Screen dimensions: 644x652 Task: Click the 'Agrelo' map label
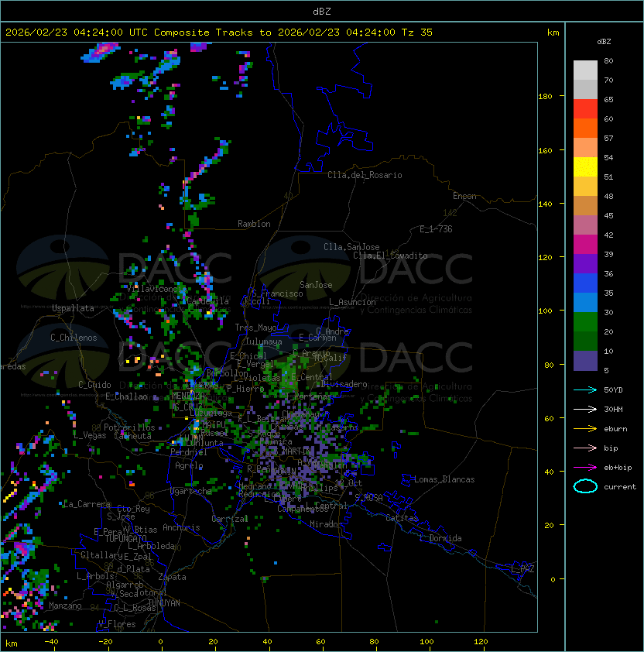189,465
